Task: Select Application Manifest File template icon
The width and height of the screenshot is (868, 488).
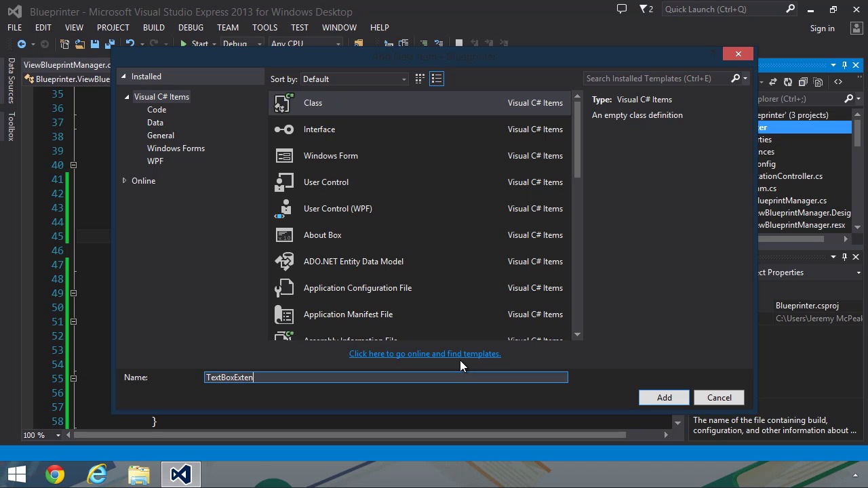Action: 284,314
